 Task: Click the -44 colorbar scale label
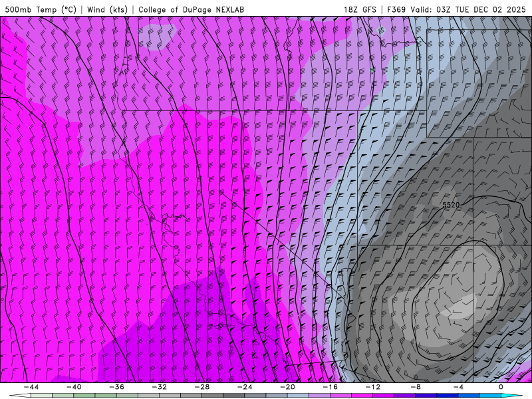click(x=31, y=387)
